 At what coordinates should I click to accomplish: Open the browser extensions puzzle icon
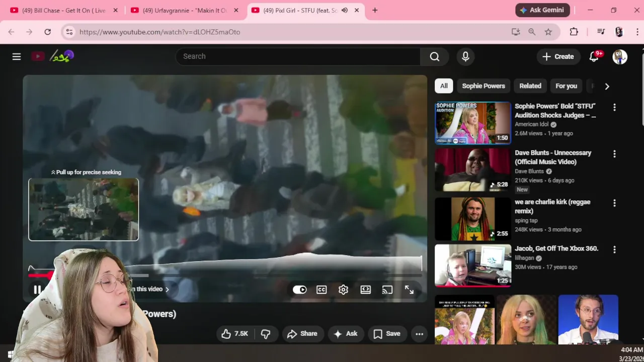coord(574,32)
